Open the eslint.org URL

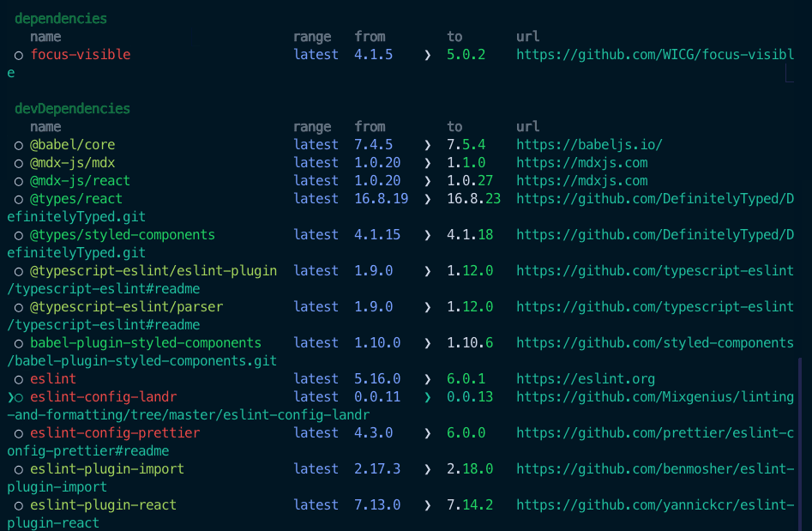(x=585, y=378)
